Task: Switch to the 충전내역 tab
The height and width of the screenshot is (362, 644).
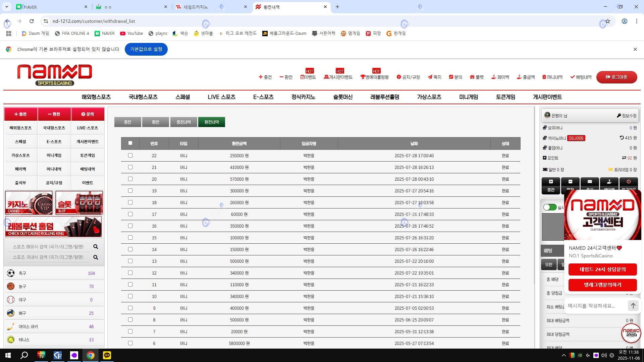Action: pyautogui.click(x=183, y=122)
